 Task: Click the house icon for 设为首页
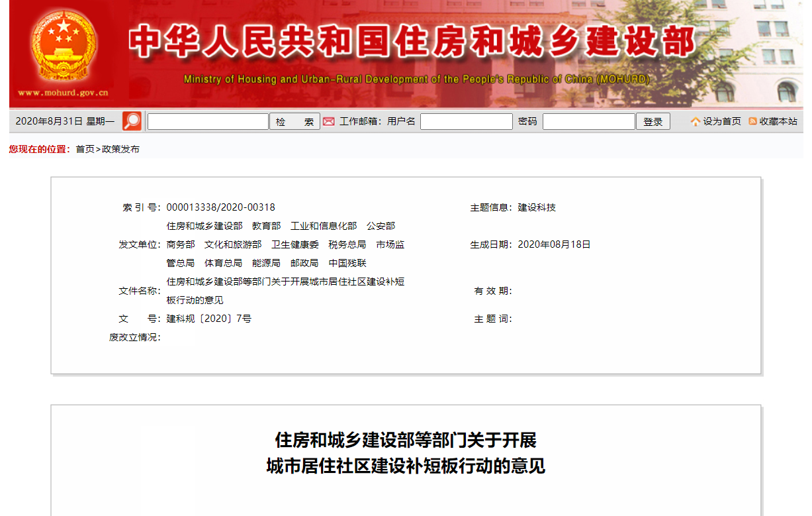696,122
